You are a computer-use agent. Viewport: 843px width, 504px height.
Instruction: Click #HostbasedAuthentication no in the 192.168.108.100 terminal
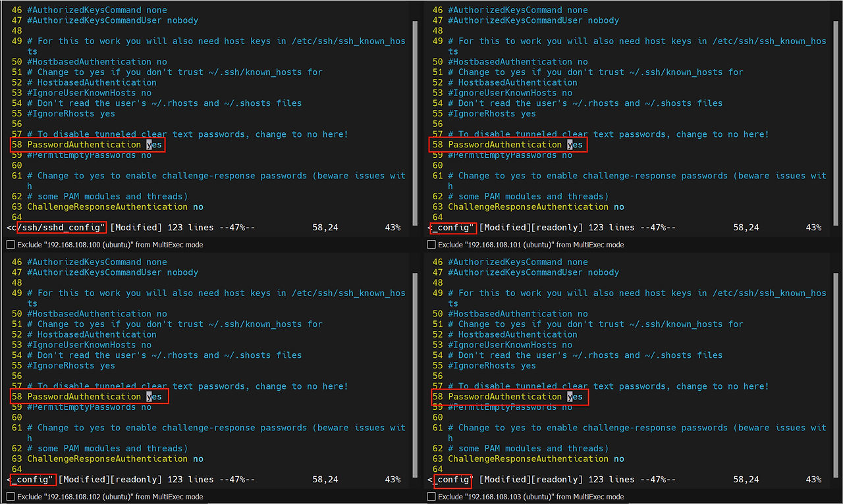[x=97, y=62]
